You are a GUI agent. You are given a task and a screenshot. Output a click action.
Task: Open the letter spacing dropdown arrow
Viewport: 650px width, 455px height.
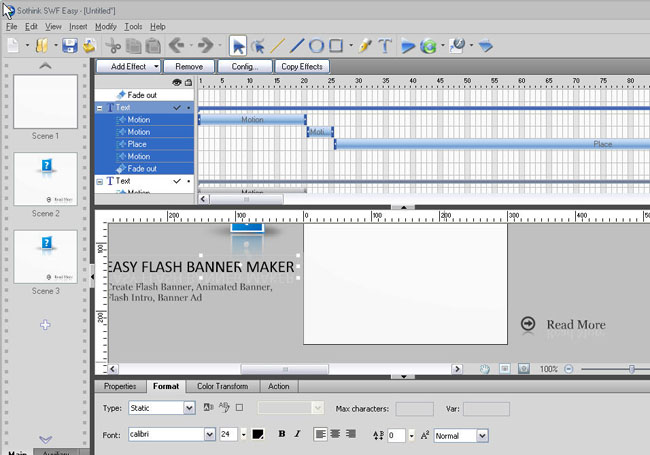pos(411,436)
